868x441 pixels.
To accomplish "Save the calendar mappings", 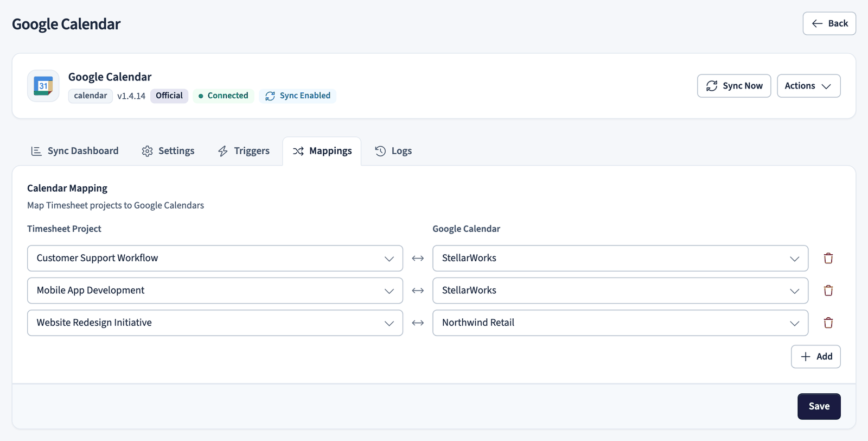I will [x=819, y=406].
